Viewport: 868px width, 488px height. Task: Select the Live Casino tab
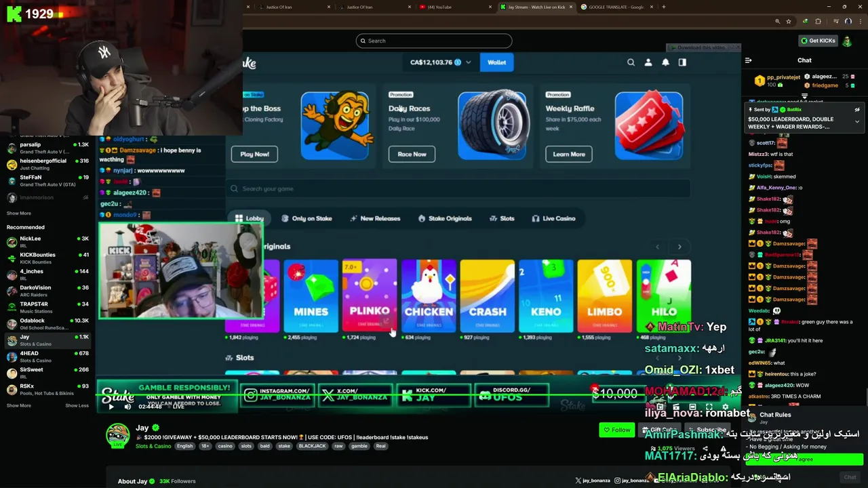(553, 218)
